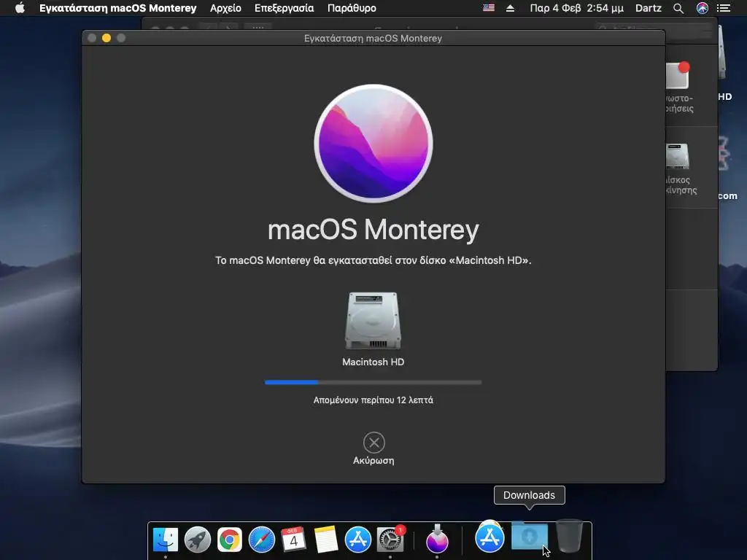Open Google Chrome from the Dock
747x560 pixels.
click(x=230, y=540)
